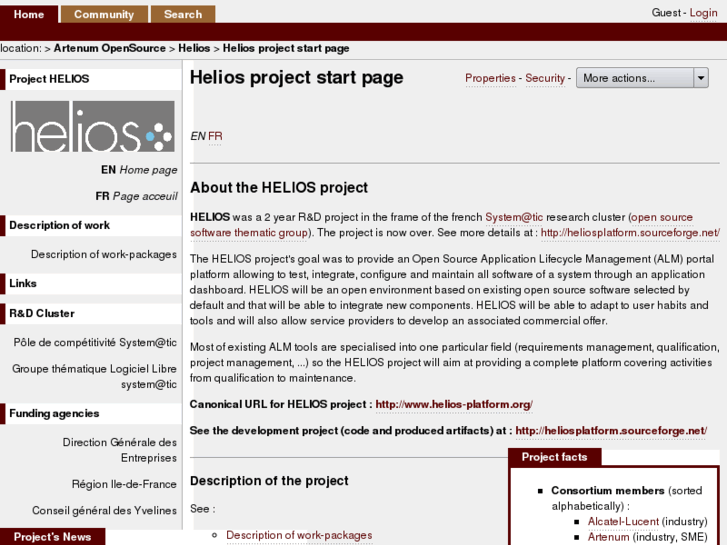Open FR Page acceuil sidebar link

point(136,197)
